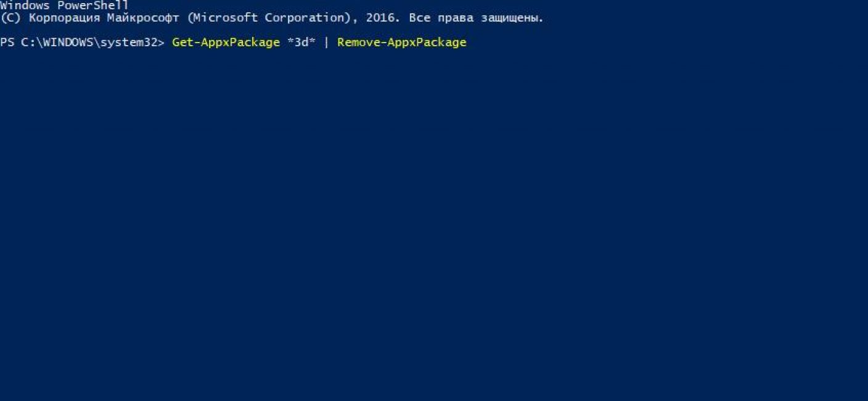Screen dimensions: 868x401
Task: Select the *3d* wildcard argument
Action: click(301, 43)
